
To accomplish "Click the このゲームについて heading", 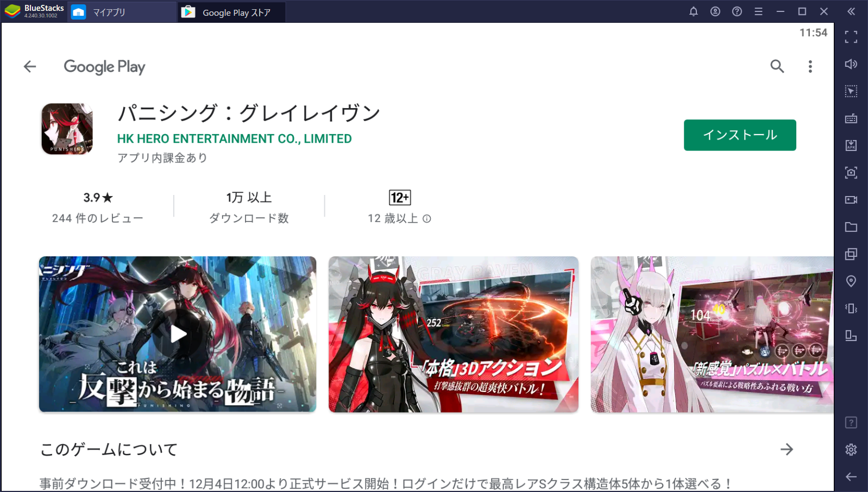I will click(109, 450).
